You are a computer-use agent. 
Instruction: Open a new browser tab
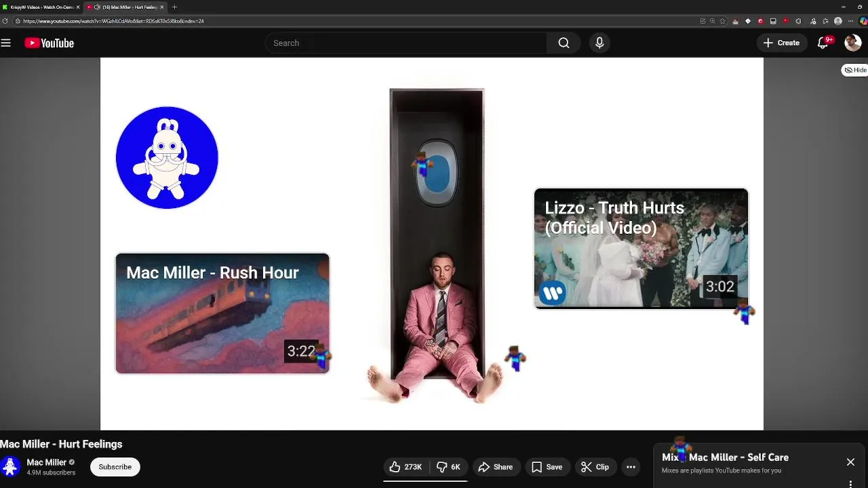coord(174,7)
